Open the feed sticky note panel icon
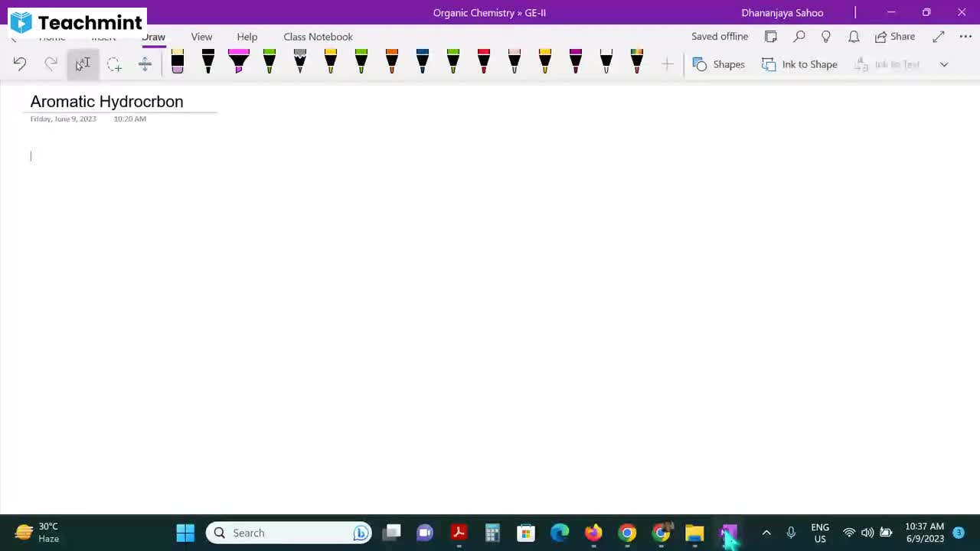 [771, 37]
